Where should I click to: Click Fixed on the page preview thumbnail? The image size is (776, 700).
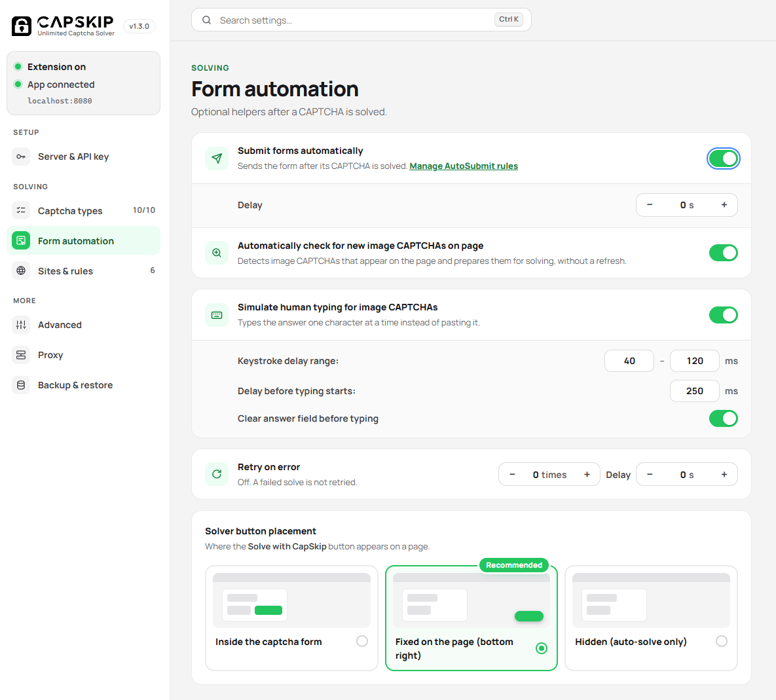coord(471,600)
